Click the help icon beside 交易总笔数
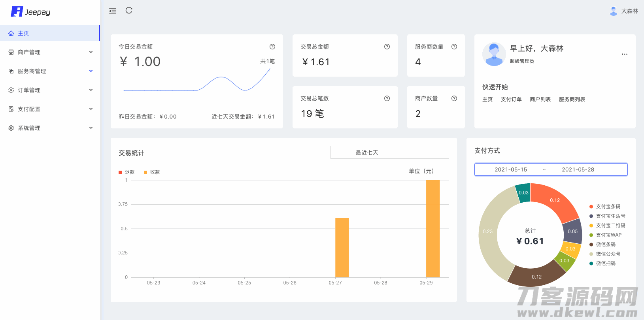This screenshot has height=320, width=644. (x=387, y=98)
